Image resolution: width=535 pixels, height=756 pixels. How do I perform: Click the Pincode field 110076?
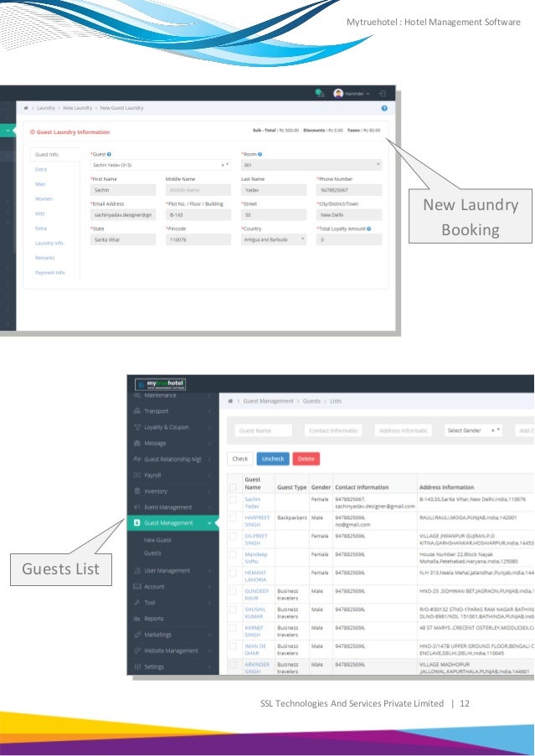coord(198,239)
